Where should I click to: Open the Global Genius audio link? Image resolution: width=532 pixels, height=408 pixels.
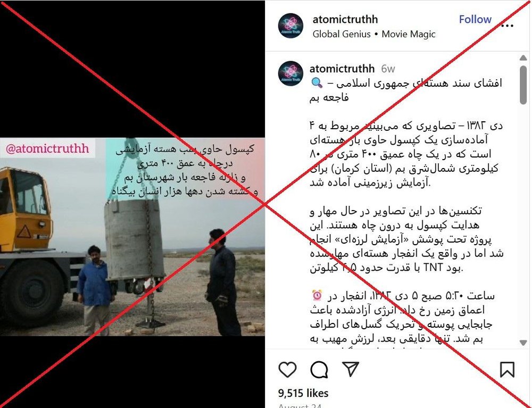[342, 34]
